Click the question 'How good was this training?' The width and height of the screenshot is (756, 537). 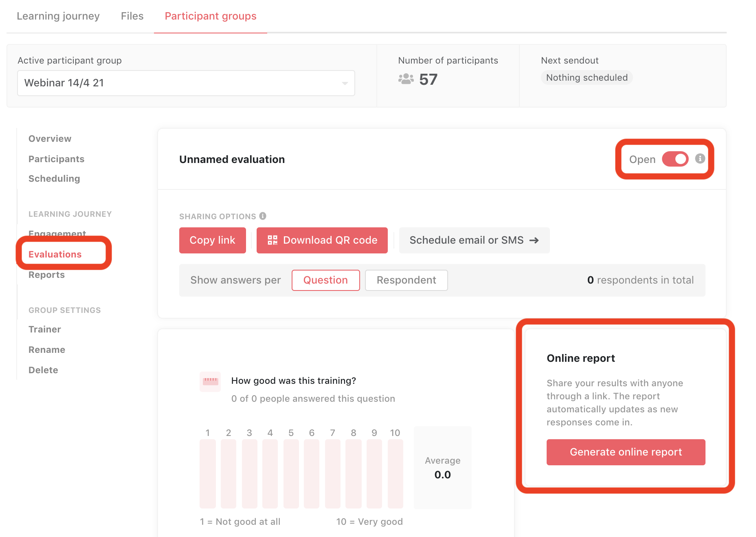pyautogui.click(x=294, y=381)
